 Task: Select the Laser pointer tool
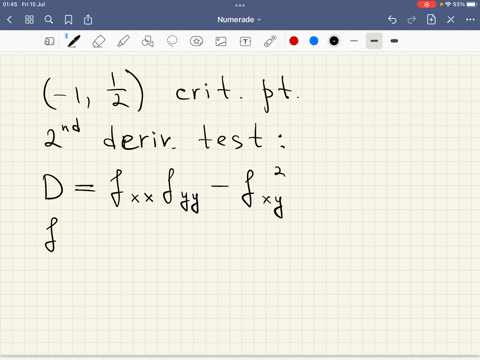tap(270, 41)
